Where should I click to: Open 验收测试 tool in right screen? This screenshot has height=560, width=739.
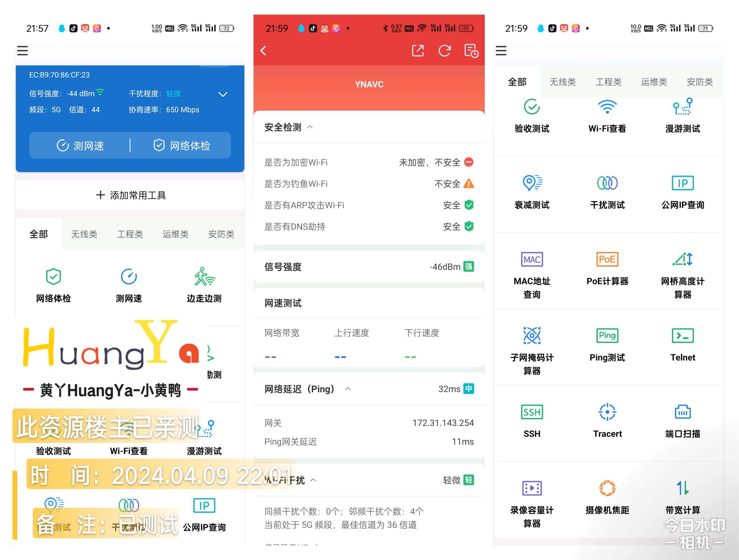532,115
